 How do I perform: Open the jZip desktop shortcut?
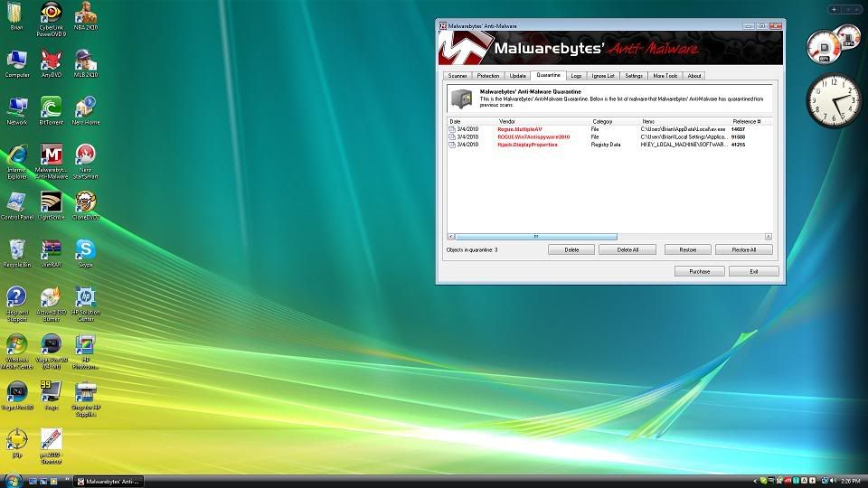click(16, 444)
